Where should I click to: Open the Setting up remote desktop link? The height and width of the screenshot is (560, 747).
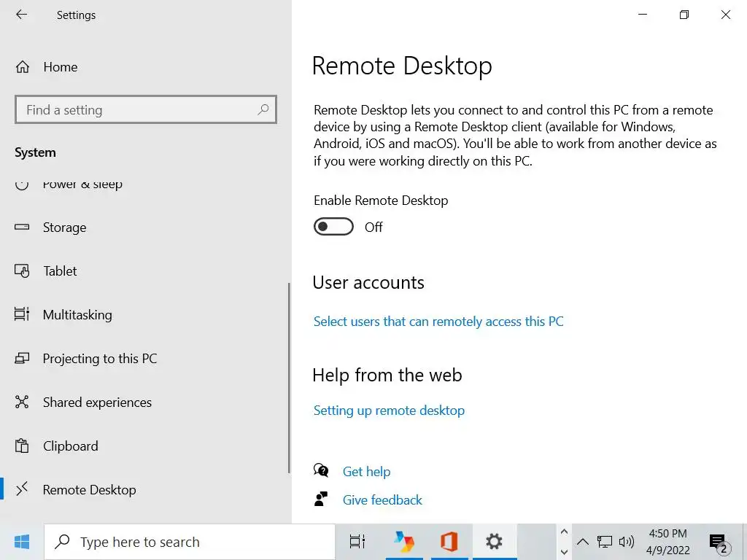[x=389, y=411]
